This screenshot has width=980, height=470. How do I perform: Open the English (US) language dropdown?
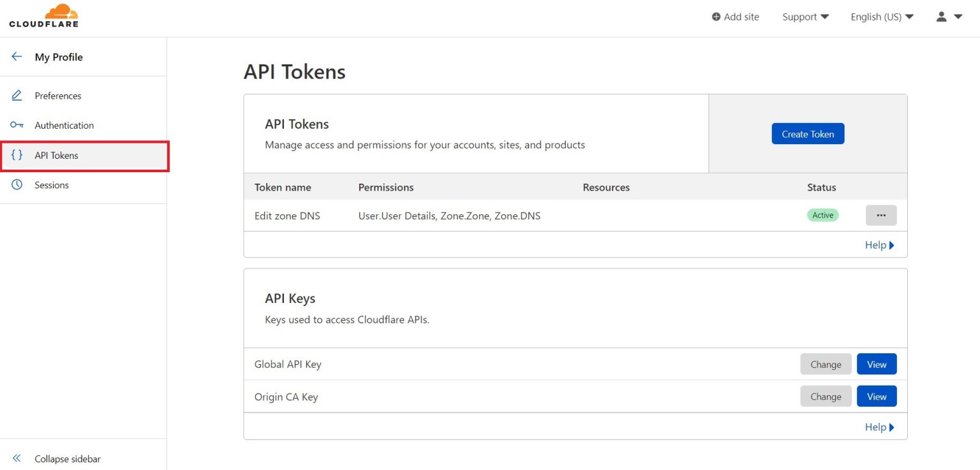pyautogui.click(x=881, y=17)
